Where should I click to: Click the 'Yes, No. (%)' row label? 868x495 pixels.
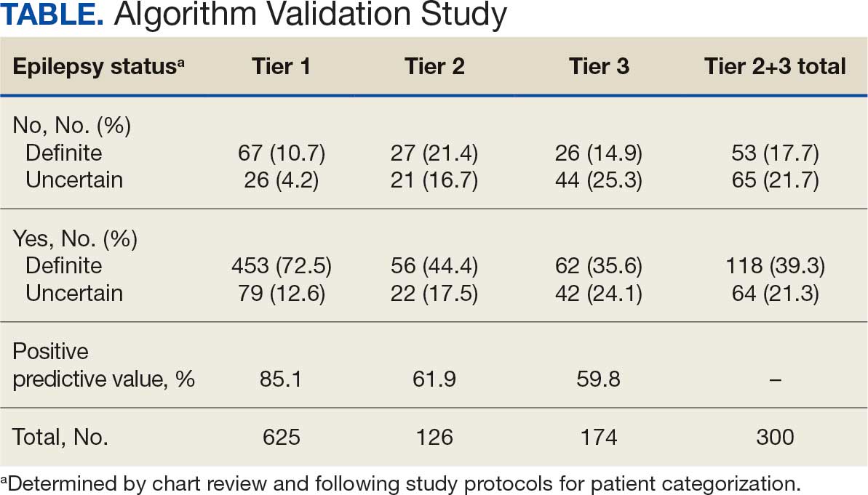pyautogui.click(x=76, y=238)
